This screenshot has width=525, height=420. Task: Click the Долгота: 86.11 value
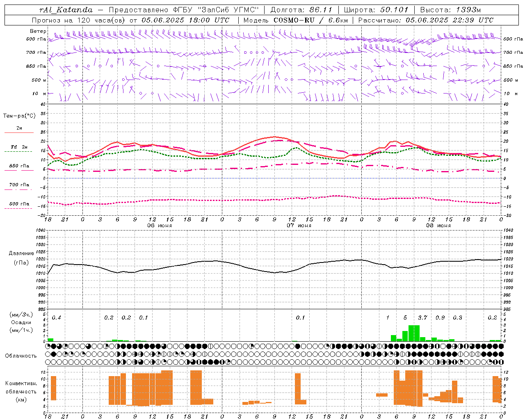pos(301,10)
